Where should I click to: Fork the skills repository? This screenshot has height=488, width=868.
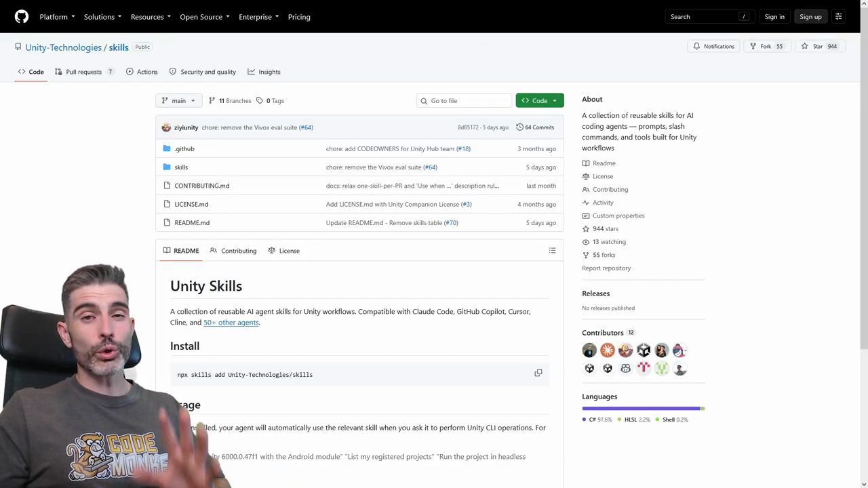coord(767,46)
